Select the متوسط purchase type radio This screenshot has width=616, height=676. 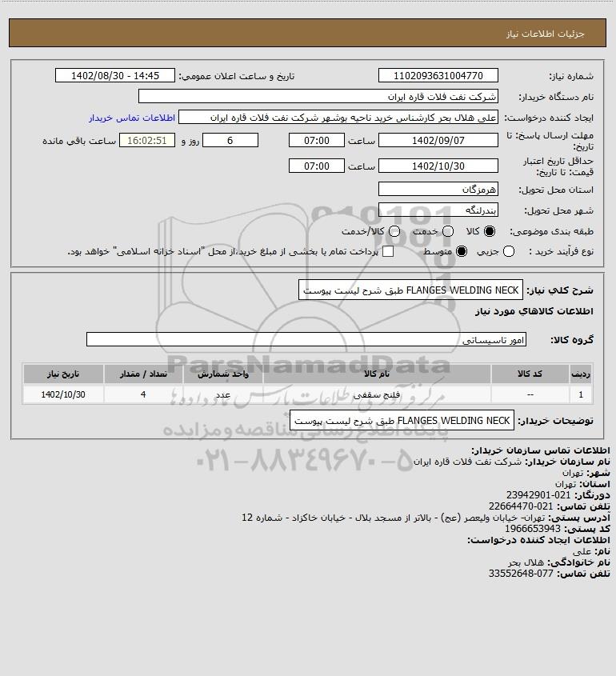point(462,251)
